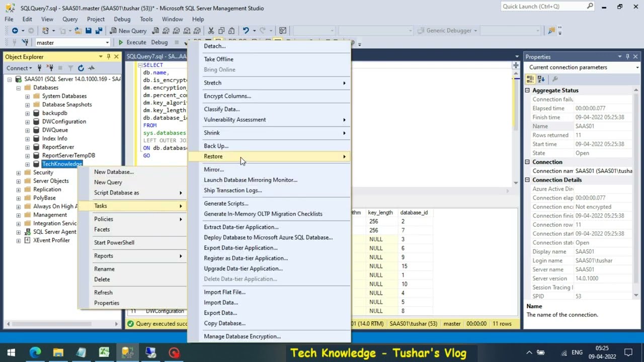Select the SQLQuery7.sql document tab
This screenshot has height=362, width=644.
pos(156,57)
